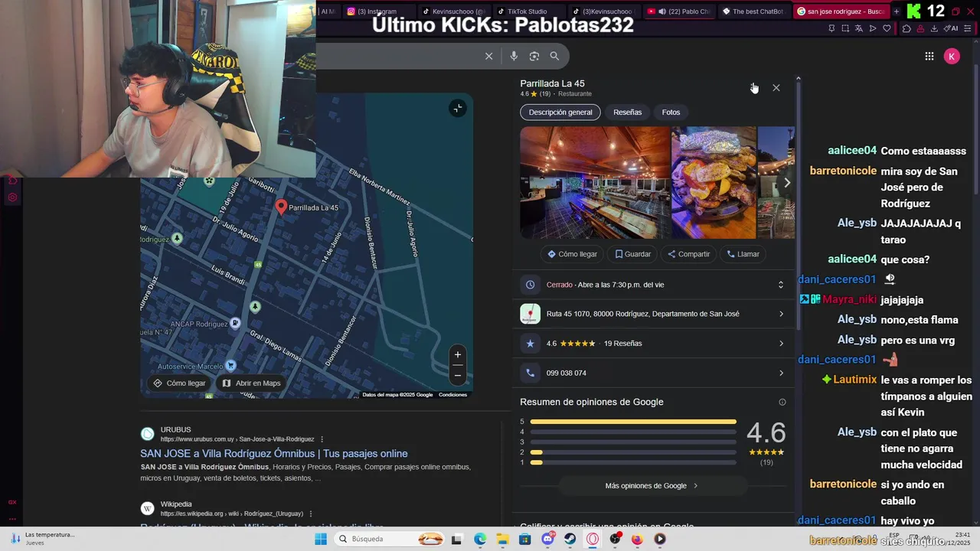Show info about Google review summary
980x551 pixels.
(x=782, y=402)
